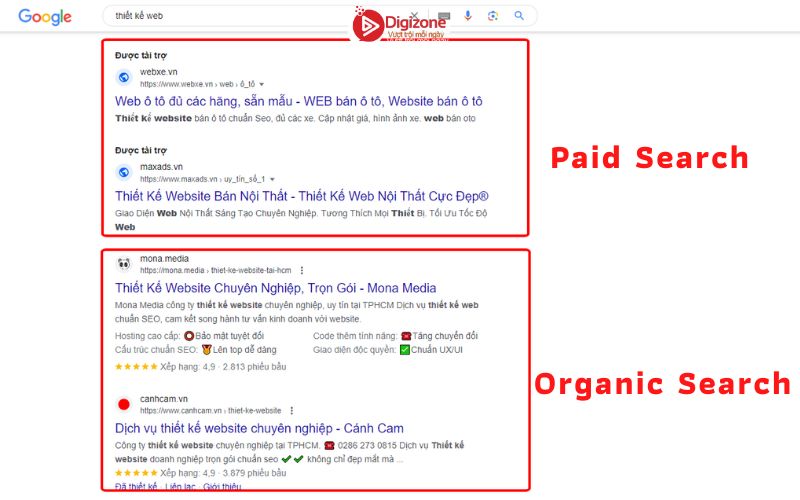The width and height of the screenshot is (800, 500).
Task: Expand the maxads.vn ad URL dropdown arrow
Action: (272, 179)
